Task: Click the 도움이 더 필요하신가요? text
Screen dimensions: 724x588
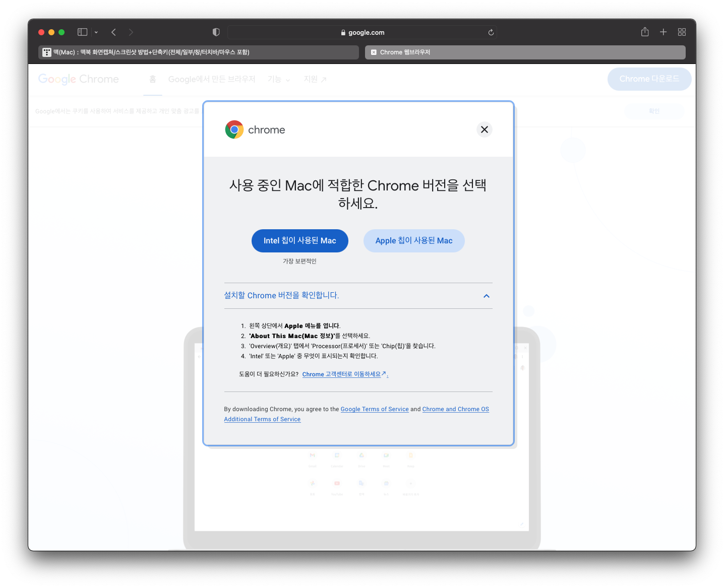Action: click(x=269, y=374)
